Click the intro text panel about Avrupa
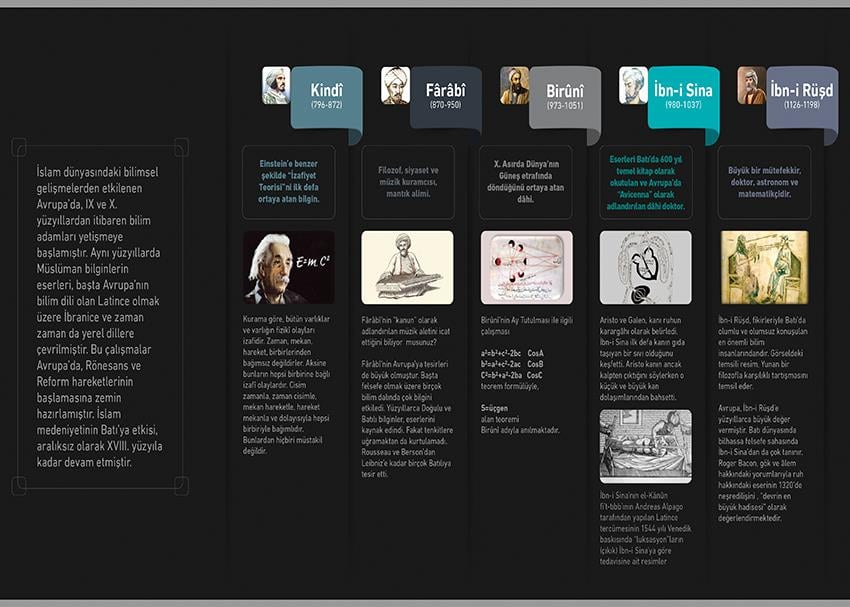850x607 pixels. [99, 317]
